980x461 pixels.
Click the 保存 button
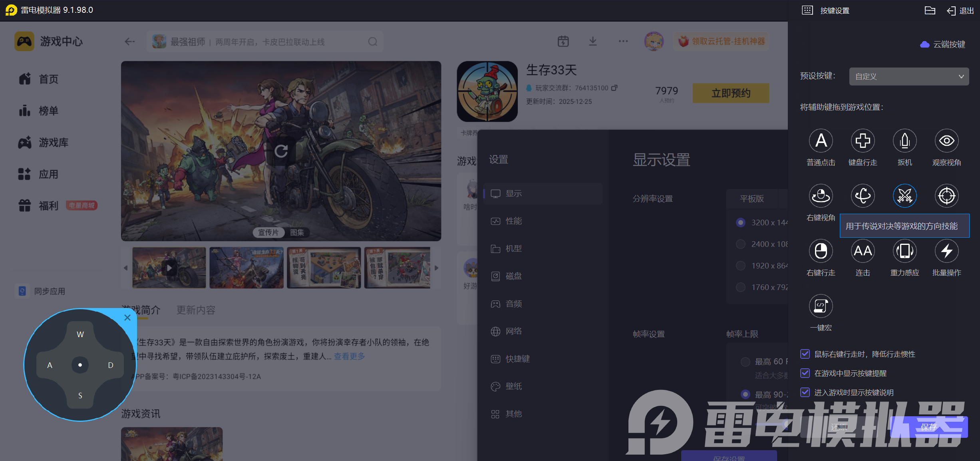tap(928, 427)
